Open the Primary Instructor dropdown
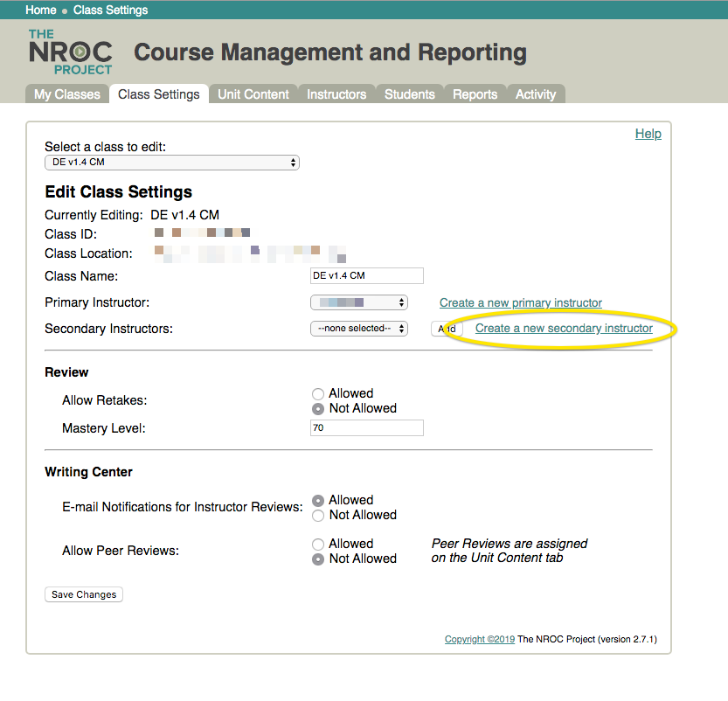 tap(359, 302)
